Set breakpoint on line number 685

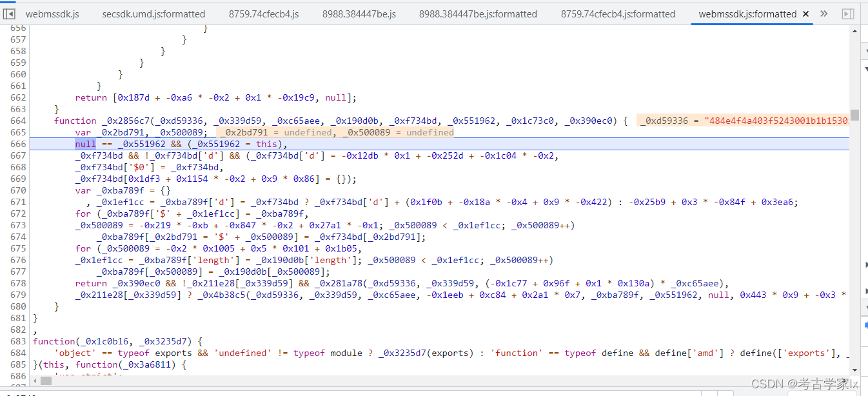pos(18,364)
